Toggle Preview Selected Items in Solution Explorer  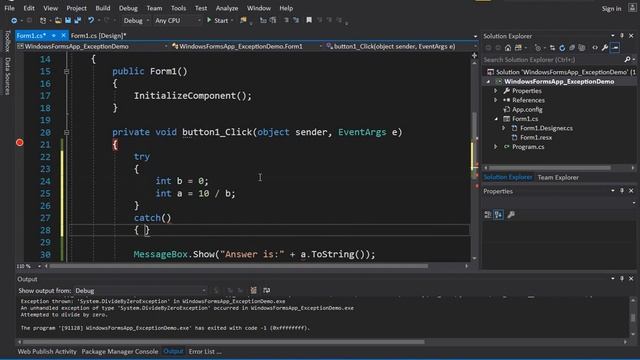[x=615, y=48]
